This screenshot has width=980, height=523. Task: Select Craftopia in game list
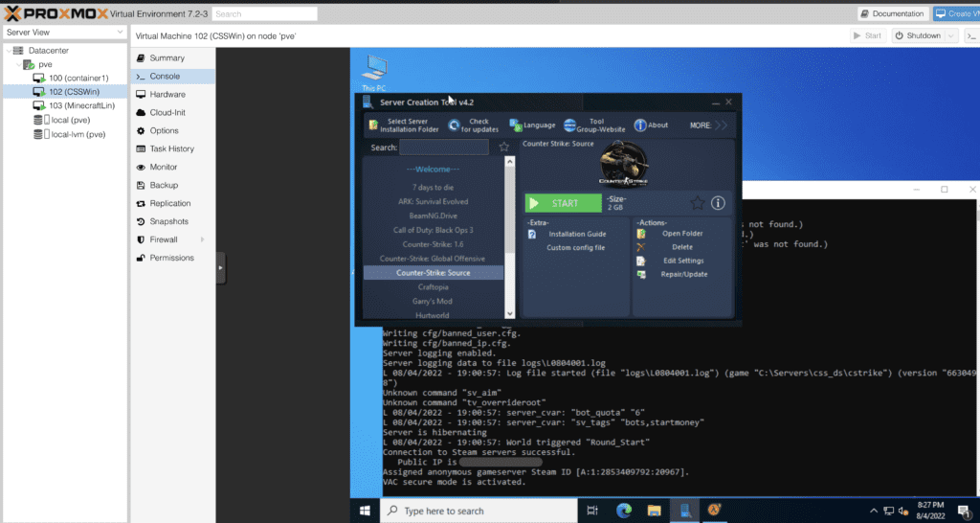click(x=433, y=287)
